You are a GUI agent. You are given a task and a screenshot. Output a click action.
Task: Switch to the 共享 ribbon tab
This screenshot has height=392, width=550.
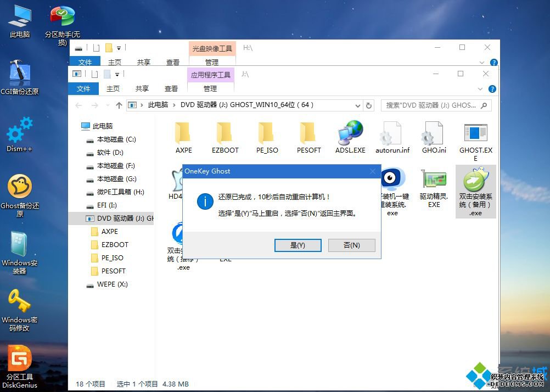pos(141,88)
